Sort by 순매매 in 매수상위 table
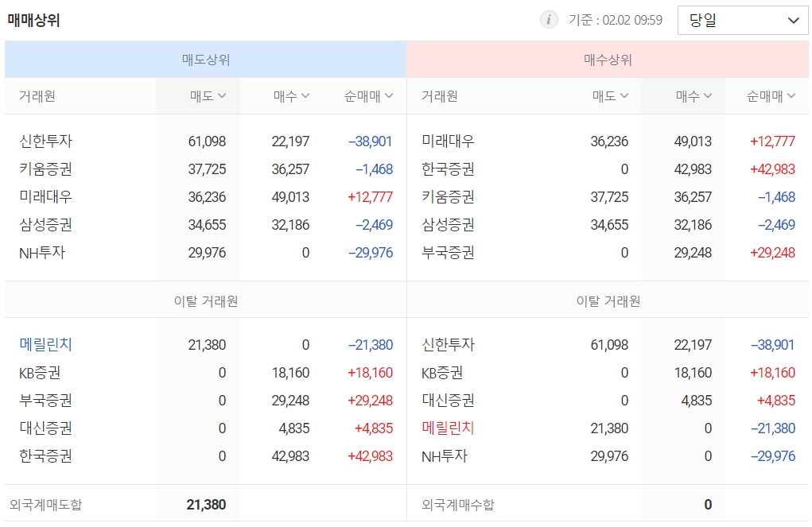 coord(771,95)
